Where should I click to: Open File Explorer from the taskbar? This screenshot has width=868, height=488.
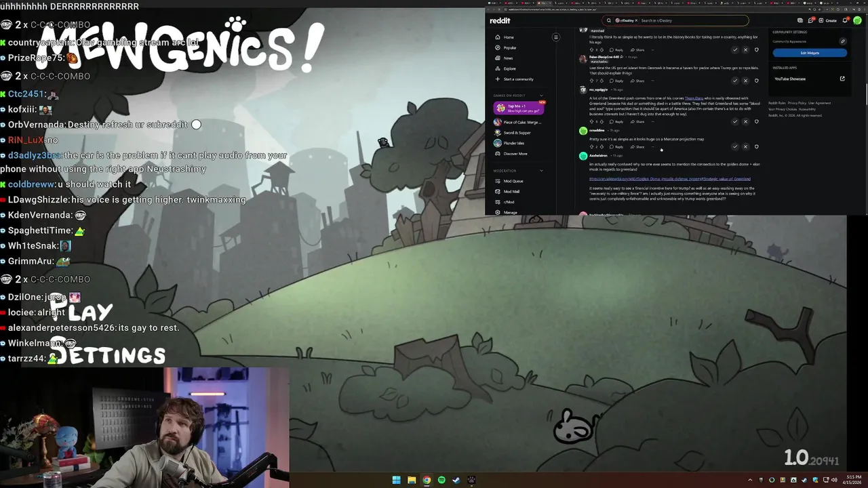click(412, 480)
